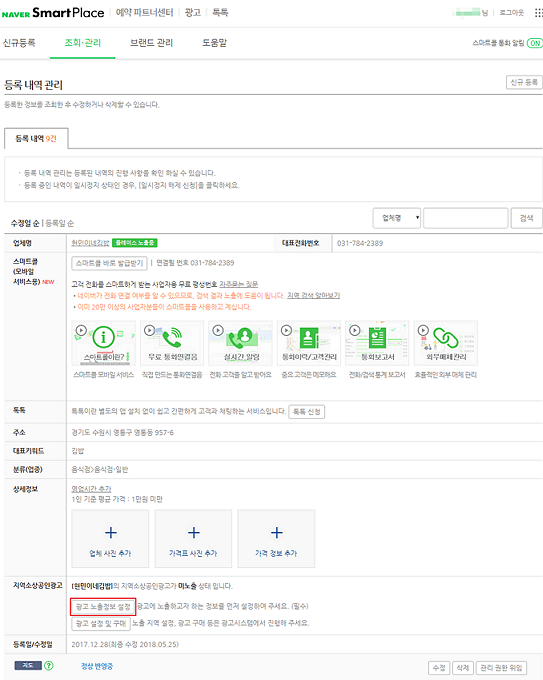Click 스마트콜 바로 발급받기 button

[109, 263]
